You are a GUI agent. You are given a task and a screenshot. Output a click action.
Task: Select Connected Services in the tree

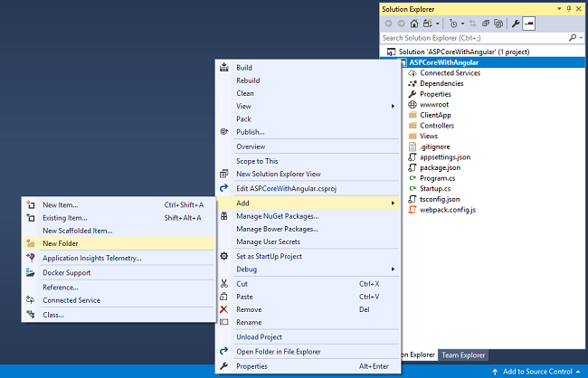point(450,73)
